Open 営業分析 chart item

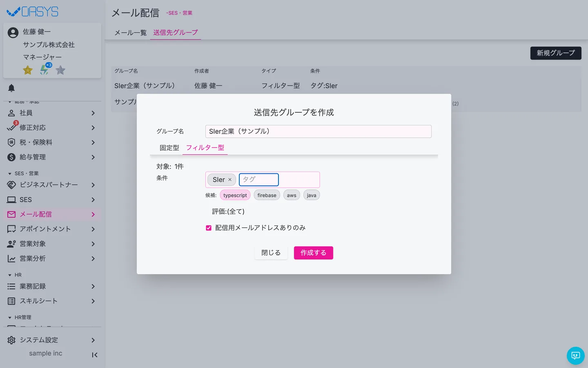(52, 258)
